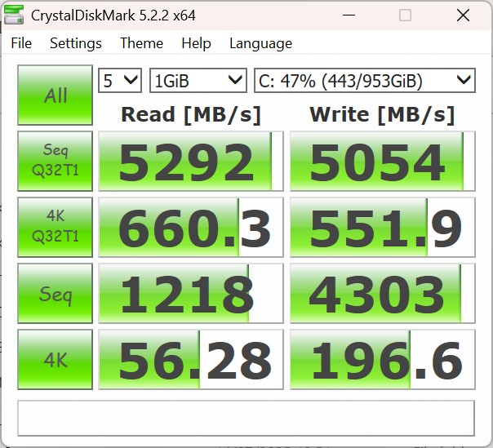
Task: Click the CrystalDiskMark app icon in title bar
Action: point(14,15)
